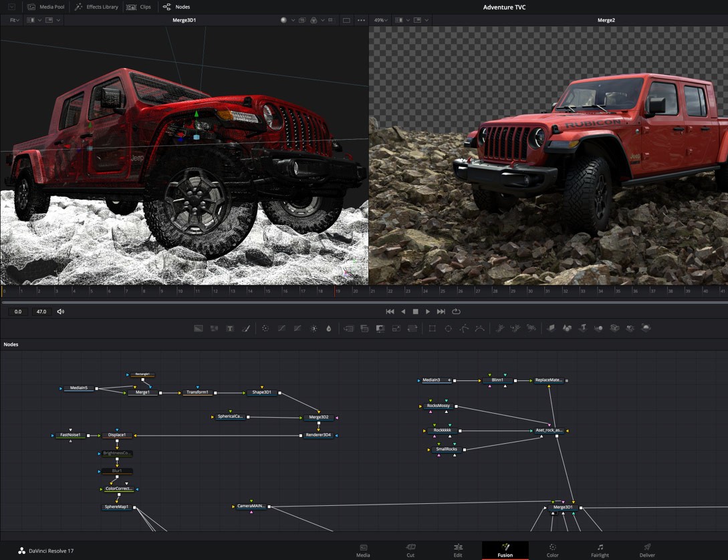Toggle the Nodes panel button

pyautogui.click(x=176, y=7)
